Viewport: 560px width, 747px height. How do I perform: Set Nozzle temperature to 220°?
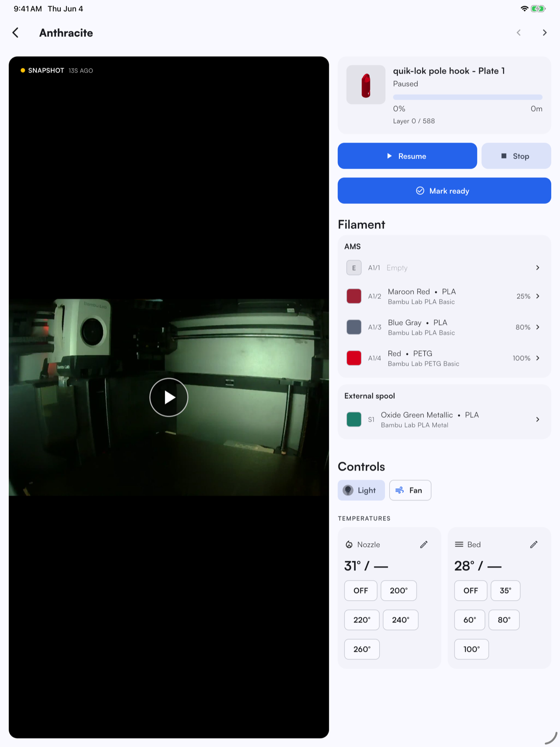[x=362, y=620]
